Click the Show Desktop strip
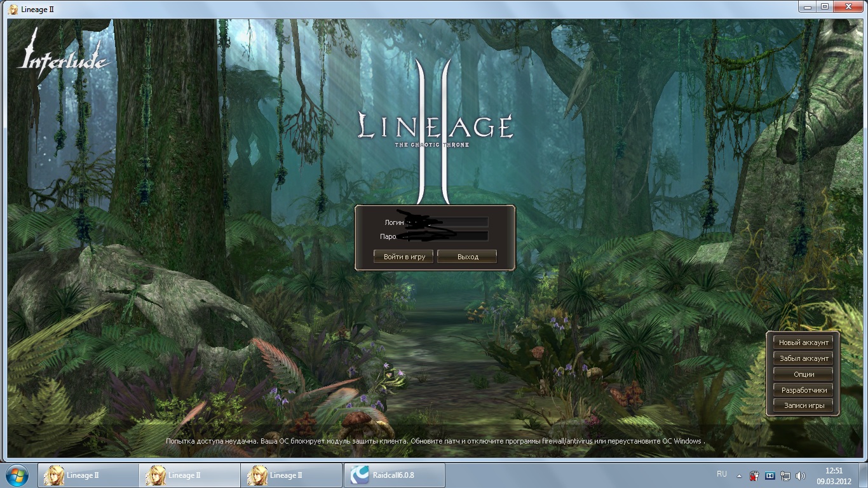 (863, 475)
